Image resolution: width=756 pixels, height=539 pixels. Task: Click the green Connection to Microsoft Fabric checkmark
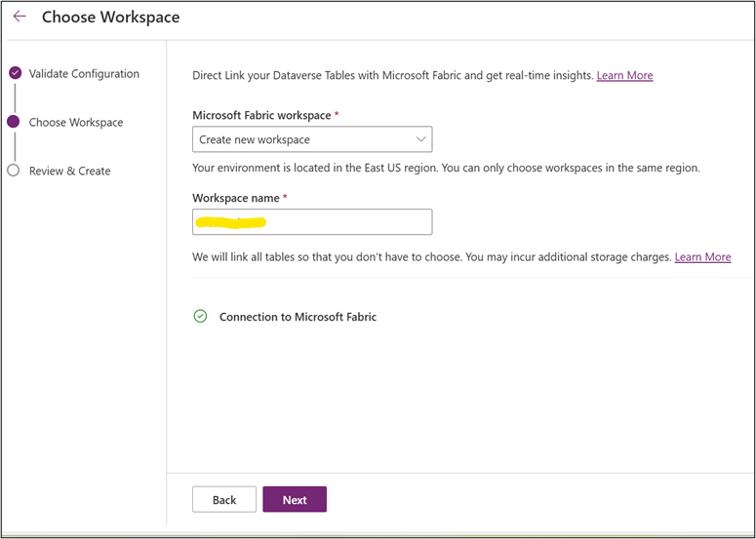pos(200,317)
